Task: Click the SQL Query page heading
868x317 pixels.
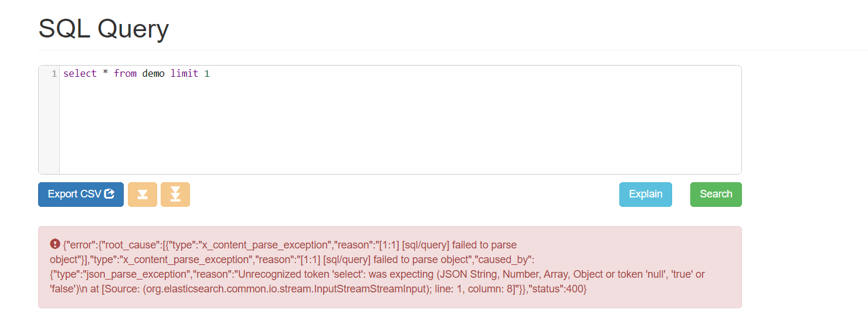Action: click(103, 28)
